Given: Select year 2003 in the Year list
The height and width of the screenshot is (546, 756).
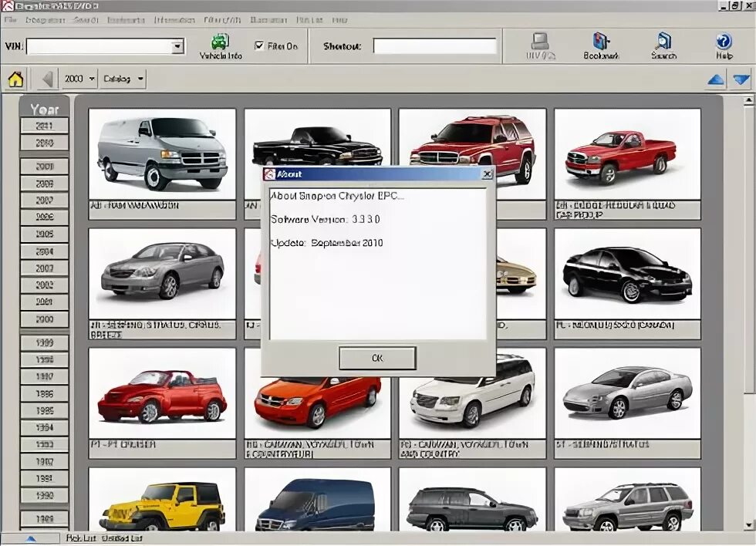Looking at the screenshot, I should click(45, 268).
